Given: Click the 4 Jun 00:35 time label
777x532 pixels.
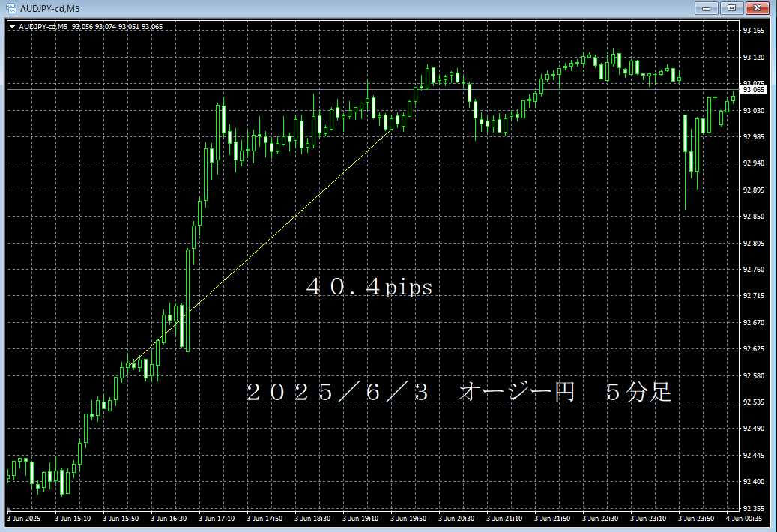Looking at the screenshot, I should [743, 518].
